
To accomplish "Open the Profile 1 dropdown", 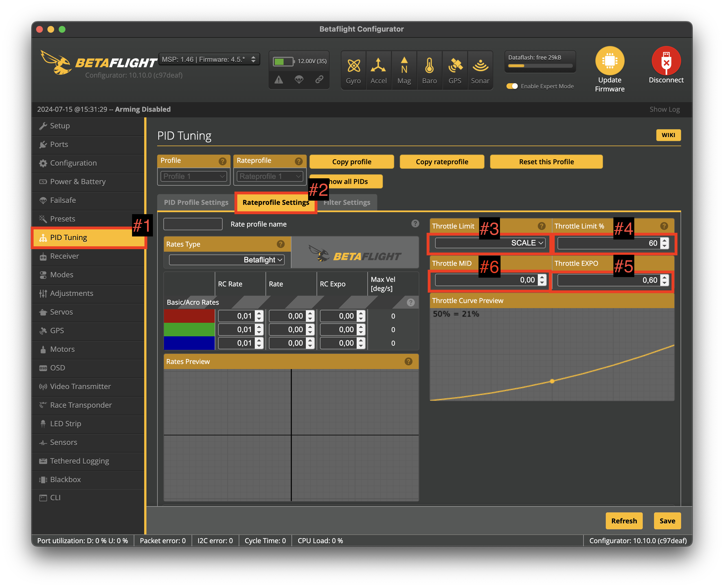I will 193,176.
